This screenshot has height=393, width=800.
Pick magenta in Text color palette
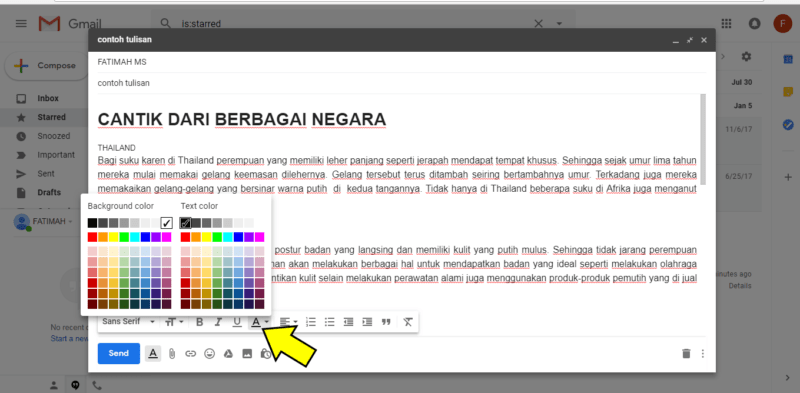(x=260, y=237)
